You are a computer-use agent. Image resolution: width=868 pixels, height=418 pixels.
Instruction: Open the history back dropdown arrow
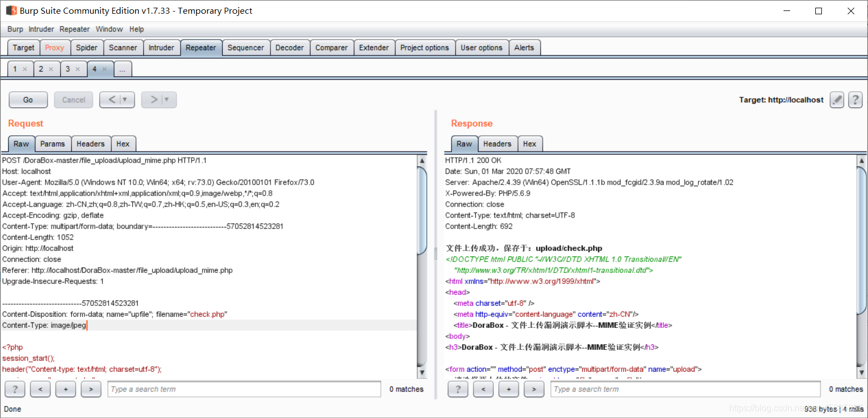125,99
